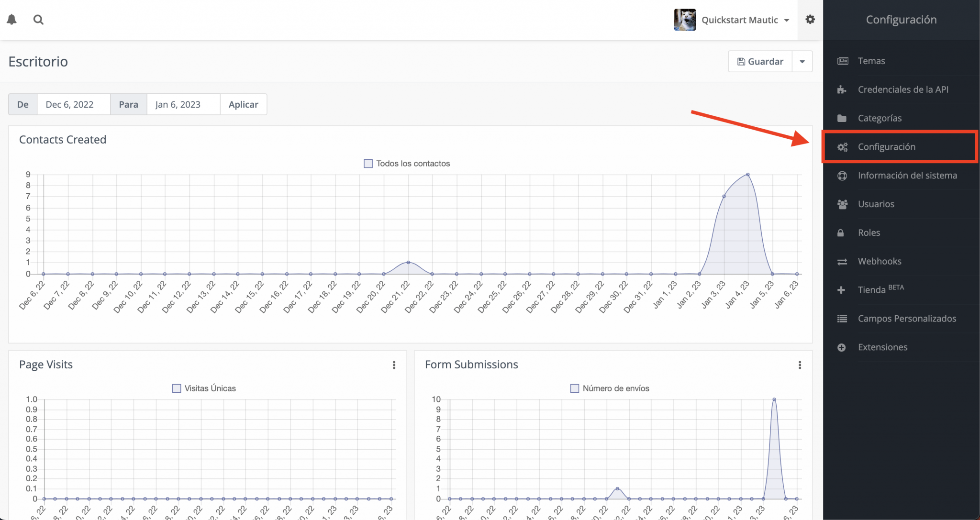
Task: Click the settings gear icon in header
Action: [x=810, y=20]
